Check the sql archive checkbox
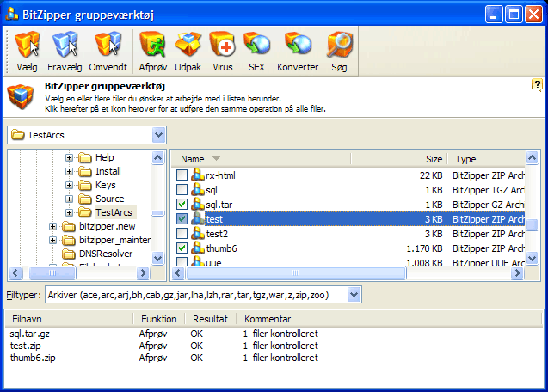This screenshot has height=392, width=548. (x=182, y=190)
